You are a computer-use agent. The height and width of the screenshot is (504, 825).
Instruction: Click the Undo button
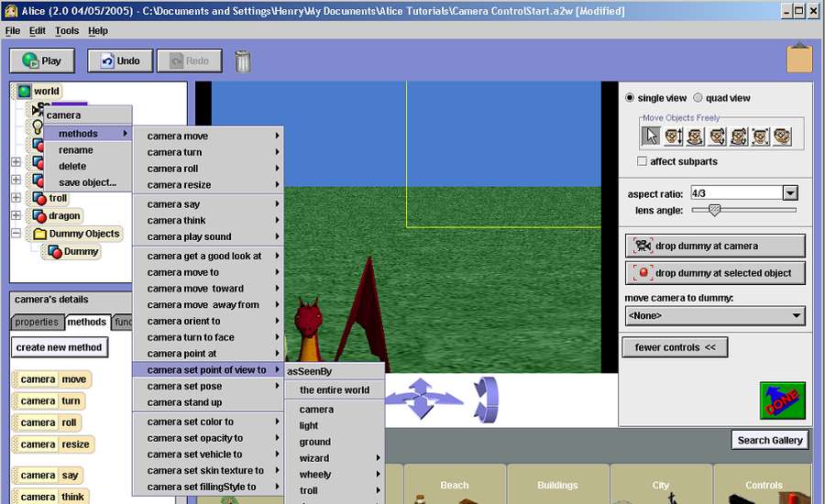coord(120,61)
